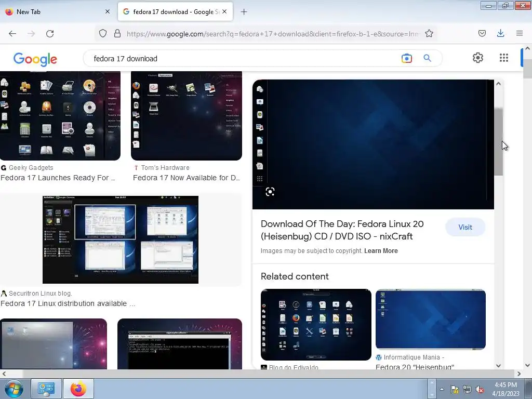The height and width of the screenshot is (399, 532).
Task: Open the terminal window thumbnail result
Action: [179, 344]
